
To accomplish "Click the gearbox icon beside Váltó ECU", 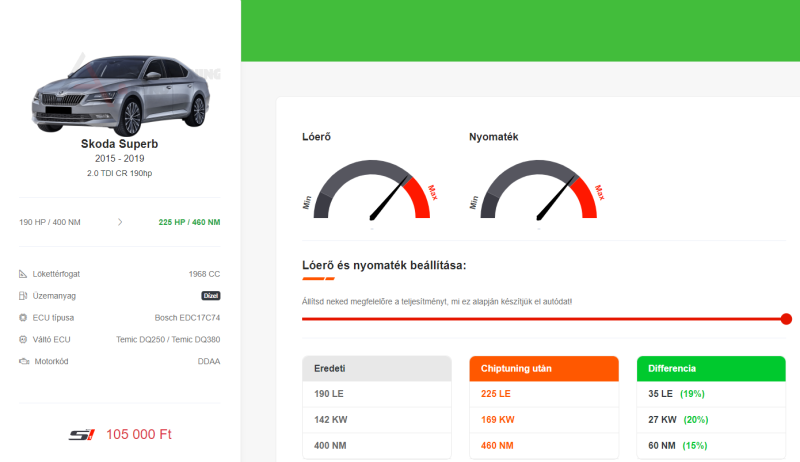I will [x=23, y=339].
